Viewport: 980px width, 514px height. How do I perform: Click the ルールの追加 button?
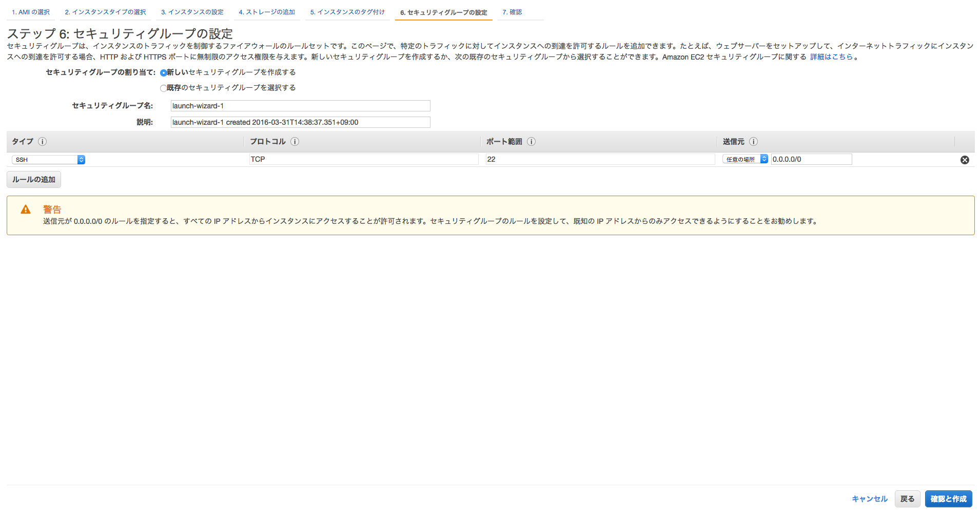[x=33, y=179]
